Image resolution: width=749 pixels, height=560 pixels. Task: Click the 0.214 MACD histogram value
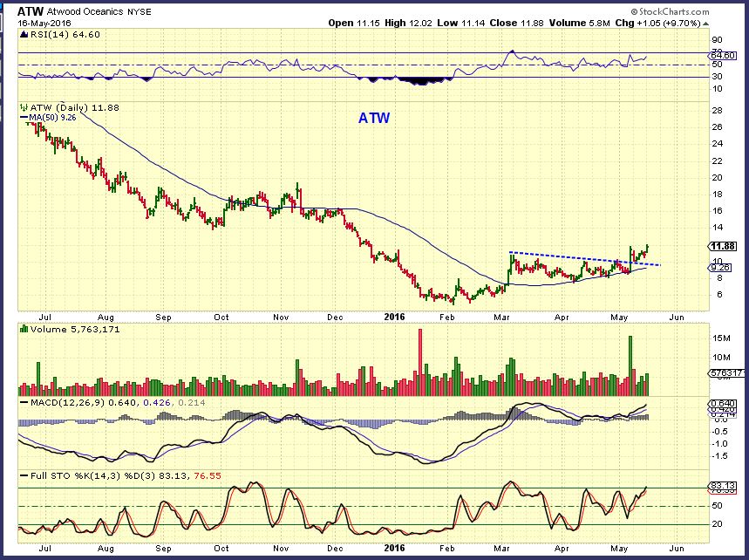tap(192, 403)
